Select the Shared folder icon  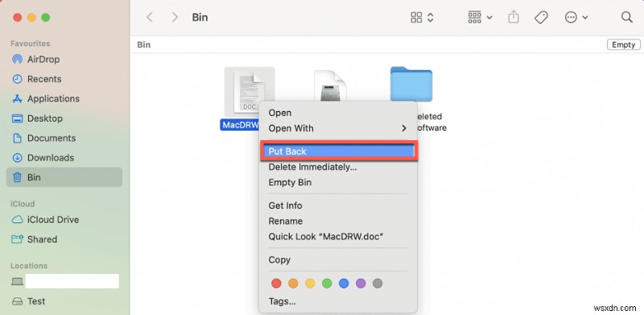coord(17,239)
